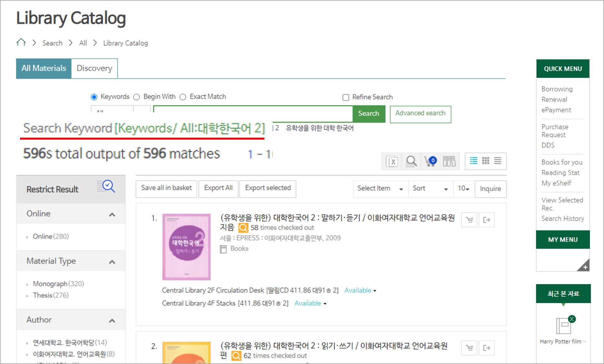Open Reading Stat in Quick Menu
This screenshot has height=364, width=604.
pyautogui.click(x=560, y=173)
